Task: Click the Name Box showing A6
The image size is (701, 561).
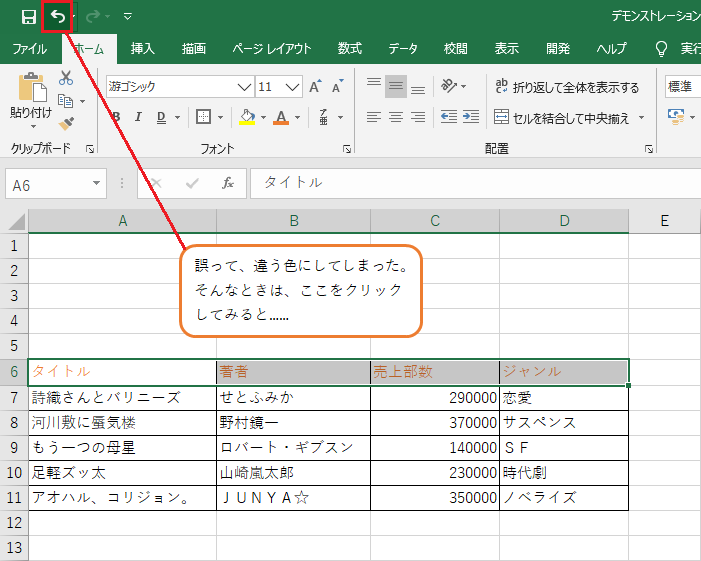Action: tap(55, 184)
